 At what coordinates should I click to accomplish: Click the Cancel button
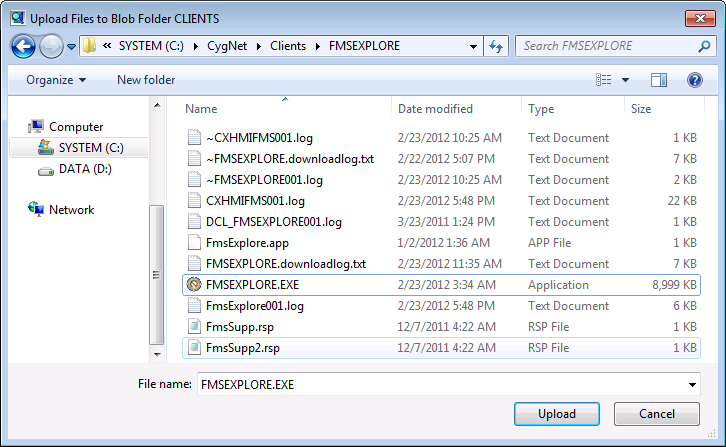click(x=657, y=414)
